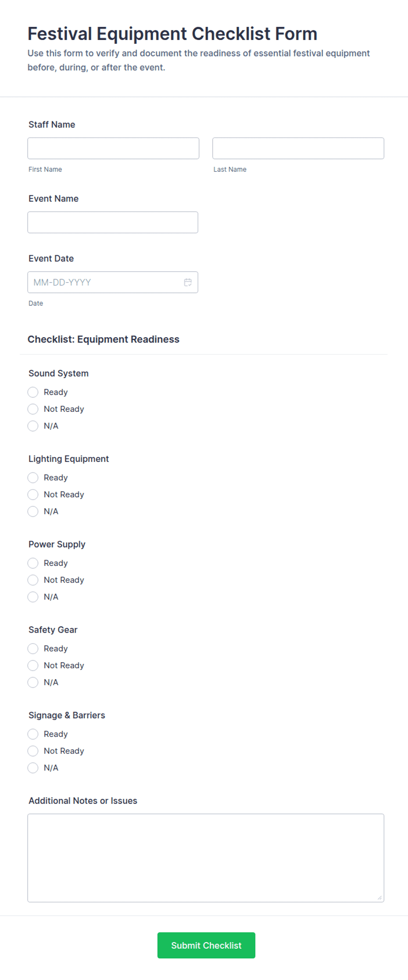The image size is (408, 980).
Task: Set Power Supply to Not Ready
Action: [x=33, y=580]
